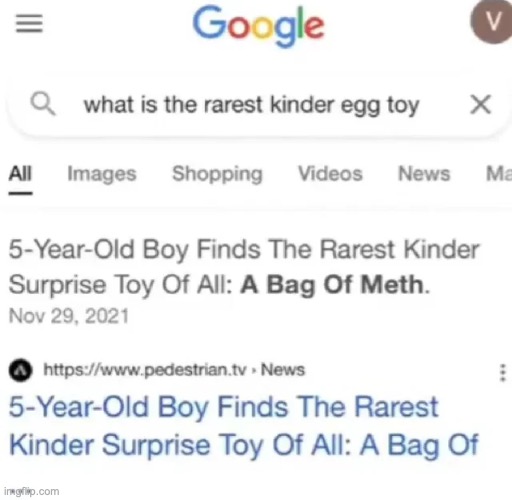Open the V account avatar

pyautogui.click(x=492, y=22)
